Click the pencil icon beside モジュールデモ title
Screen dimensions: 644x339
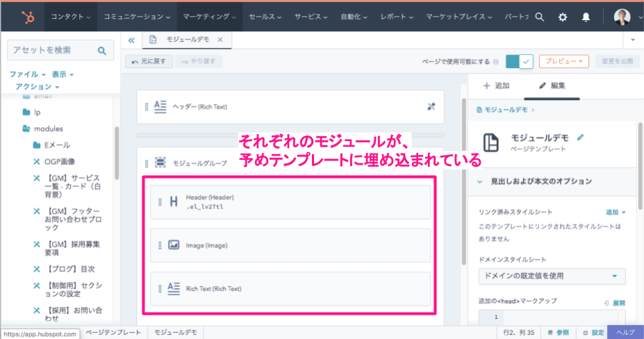(x=581, y=138)
